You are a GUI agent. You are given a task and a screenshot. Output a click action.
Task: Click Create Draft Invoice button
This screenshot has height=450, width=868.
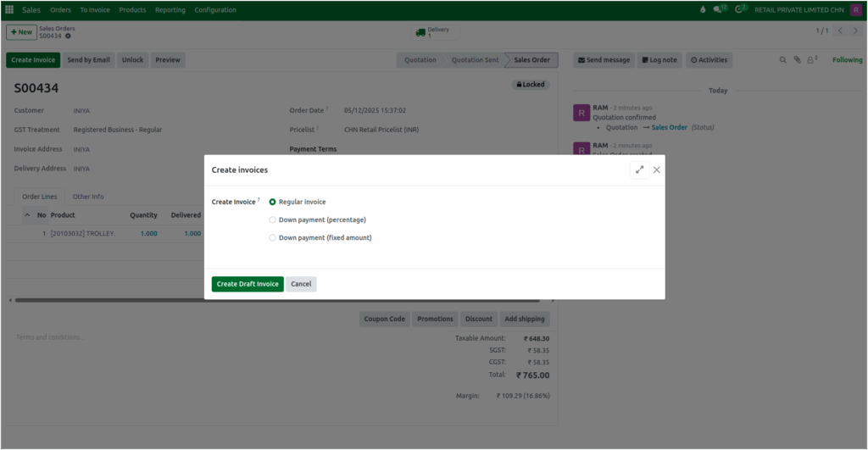[x=248, y=284]
